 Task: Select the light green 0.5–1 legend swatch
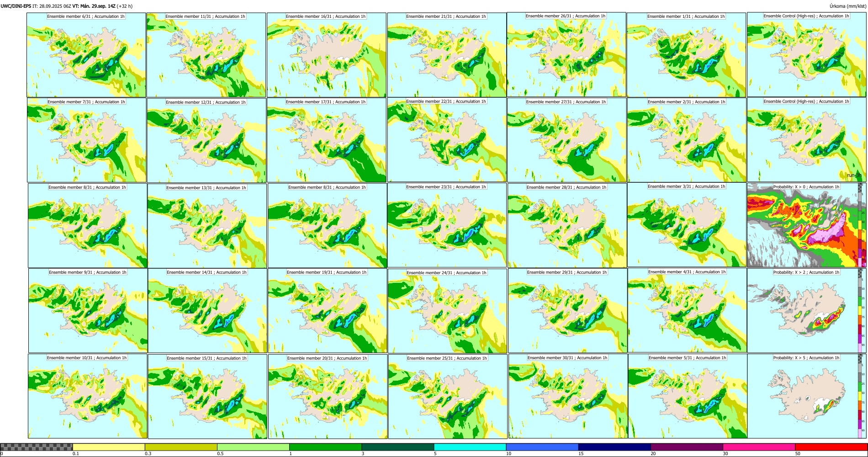[x=253, y=447]
